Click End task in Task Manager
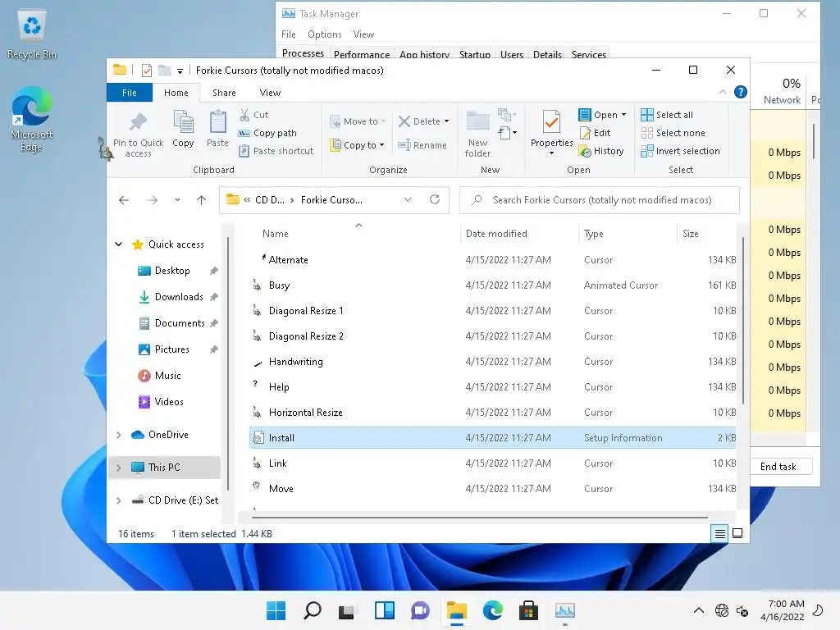 point(778,467)
